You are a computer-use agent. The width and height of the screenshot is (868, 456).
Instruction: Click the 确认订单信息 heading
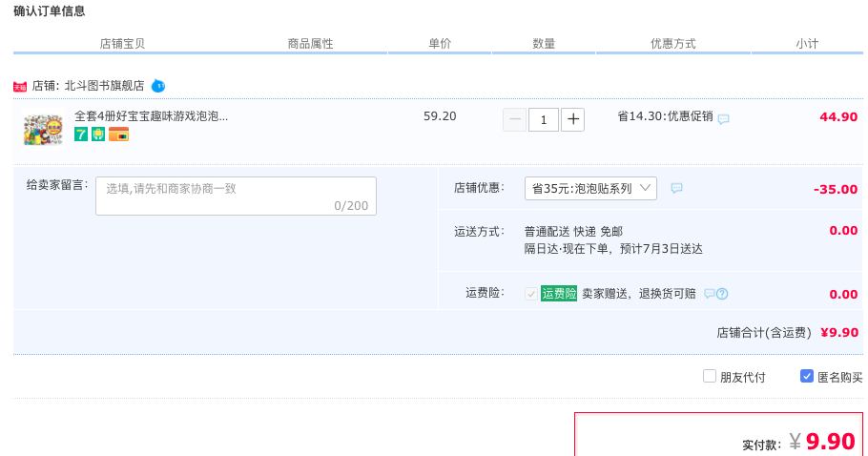[x=50, y=11]
